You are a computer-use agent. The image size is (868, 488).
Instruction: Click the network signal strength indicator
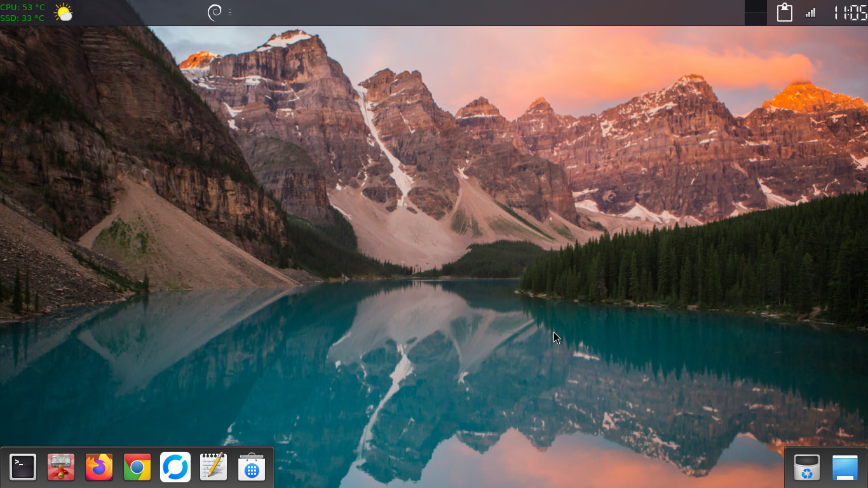(x=810, y=13)
